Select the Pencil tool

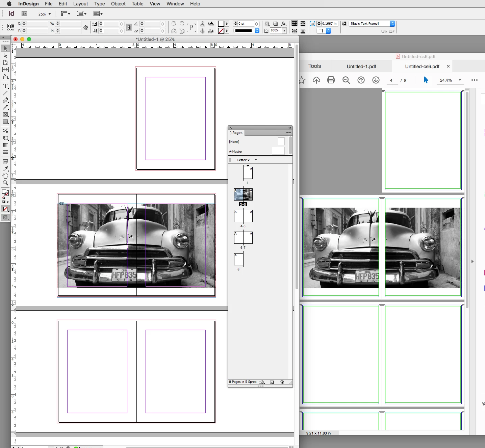pyautogui.click(x=5, y=107)
